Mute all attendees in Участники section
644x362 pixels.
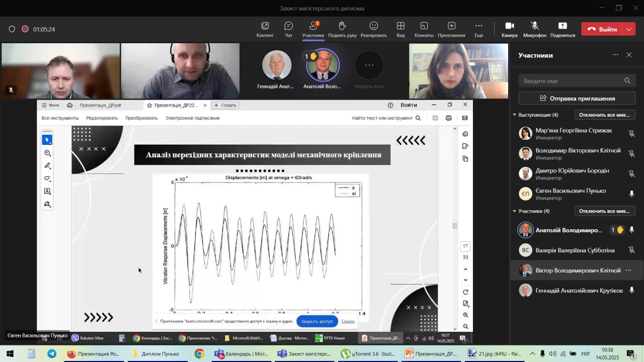(x=605, y=211)
